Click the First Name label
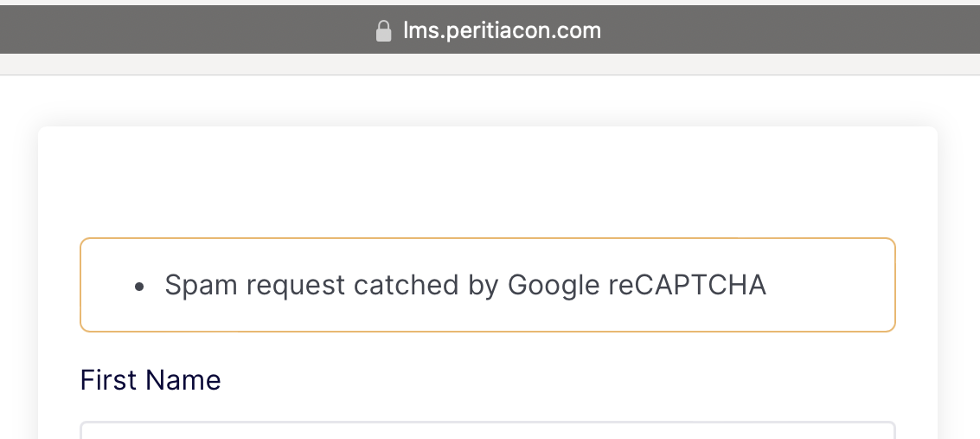The width and height of the screenshot is (980, 439). pos(151,380)
